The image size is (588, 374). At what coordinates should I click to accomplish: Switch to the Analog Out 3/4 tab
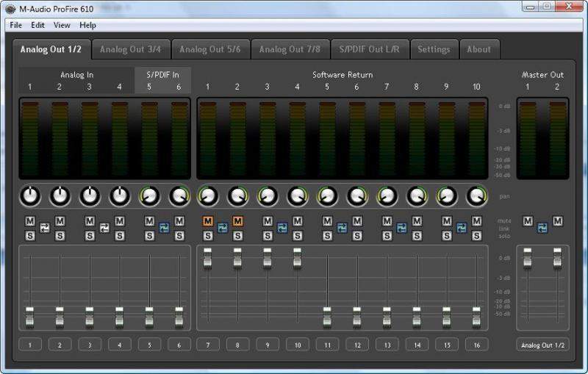point(130,49)
